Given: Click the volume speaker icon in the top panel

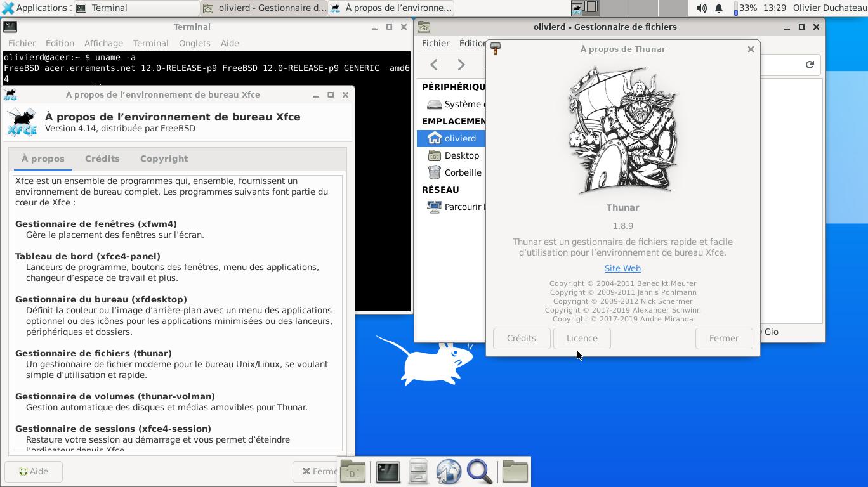Looking at the screenshot, I should (702, 8).
